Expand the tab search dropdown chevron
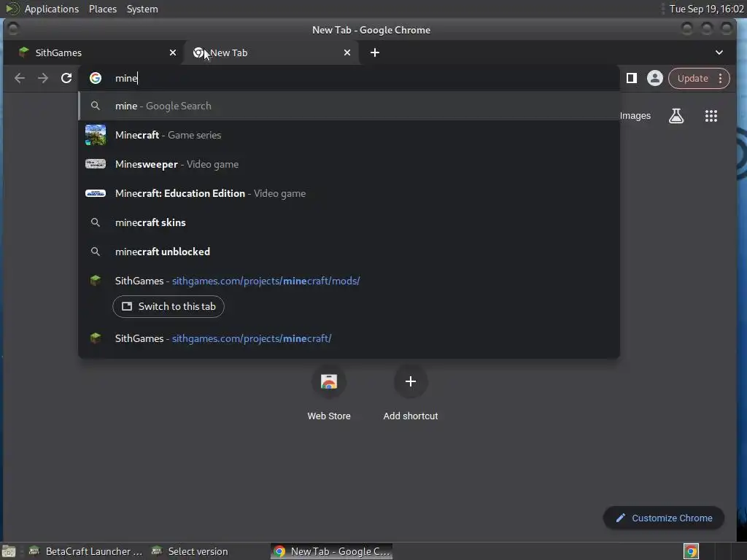Image resolution: width=747 pixels, height=560 pixels. pos(719,52)
